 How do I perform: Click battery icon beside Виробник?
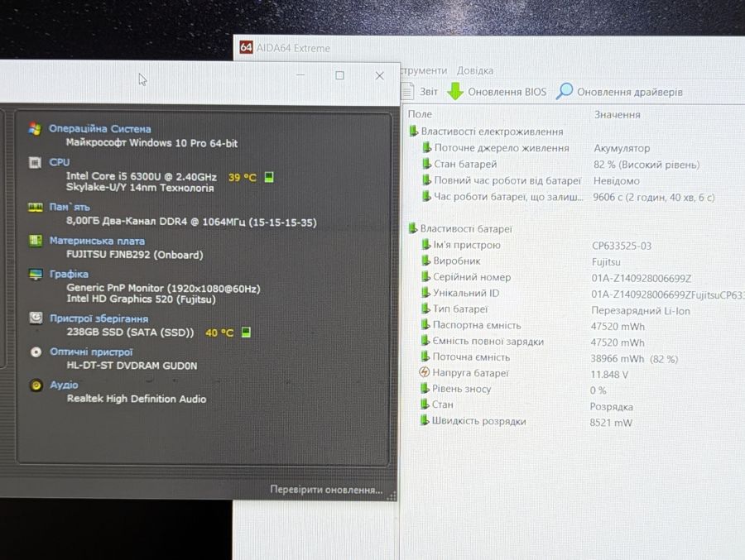(x=425, y=261)
